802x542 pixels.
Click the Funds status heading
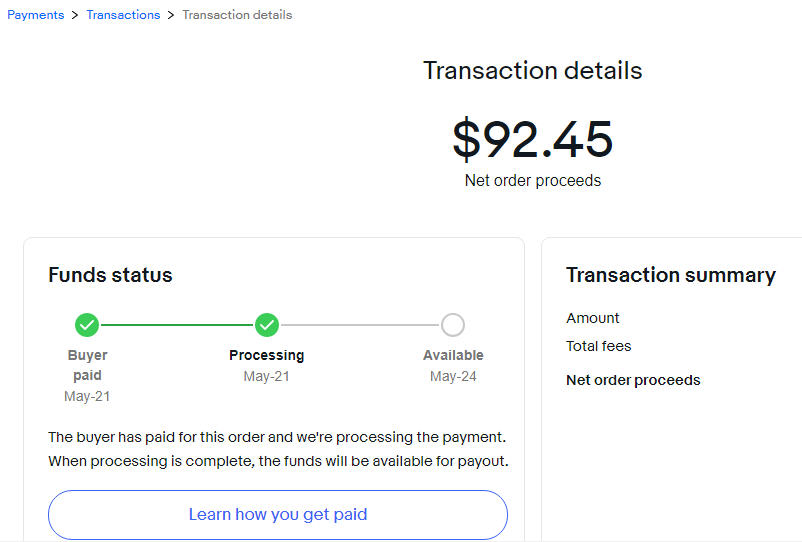pos(110,275)
